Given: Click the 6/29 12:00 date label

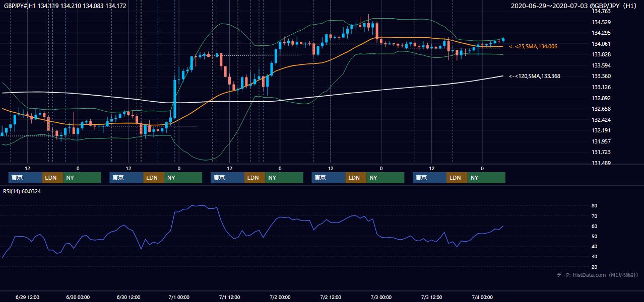Looking at the screenshot, I should [x=28, y=297].
